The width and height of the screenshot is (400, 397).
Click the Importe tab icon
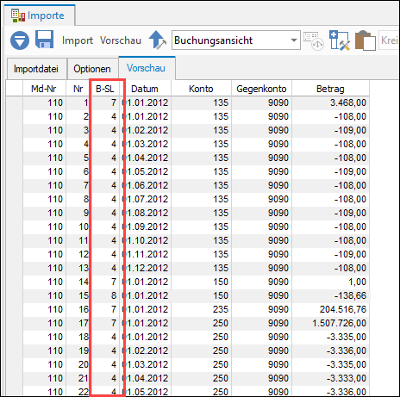(x=18, y=16)
